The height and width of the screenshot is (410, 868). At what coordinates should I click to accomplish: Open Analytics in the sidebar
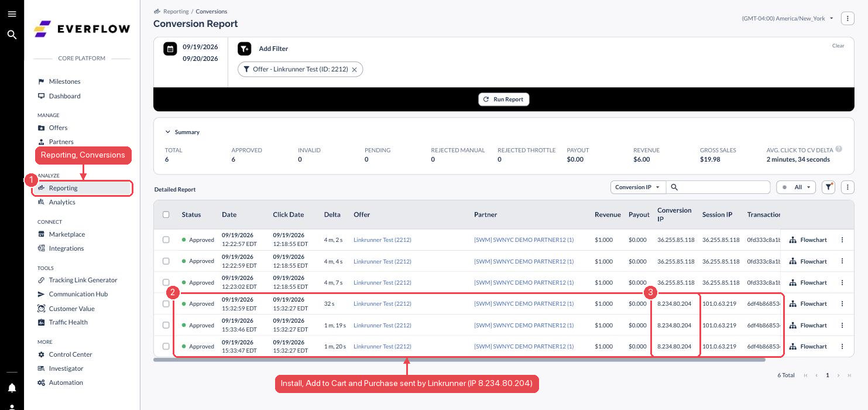click(x=62, y=202)
